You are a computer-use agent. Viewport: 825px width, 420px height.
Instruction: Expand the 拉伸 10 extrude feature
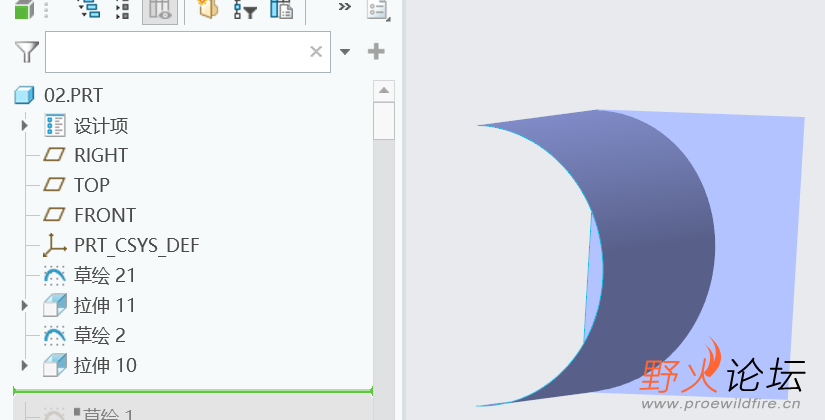click(x=24, y=365)
